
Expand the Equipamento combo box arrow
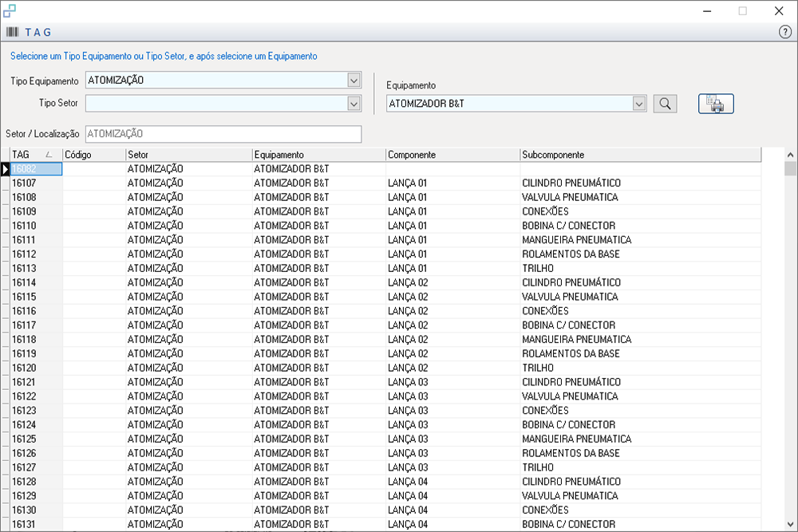click(x=638, y=104)
